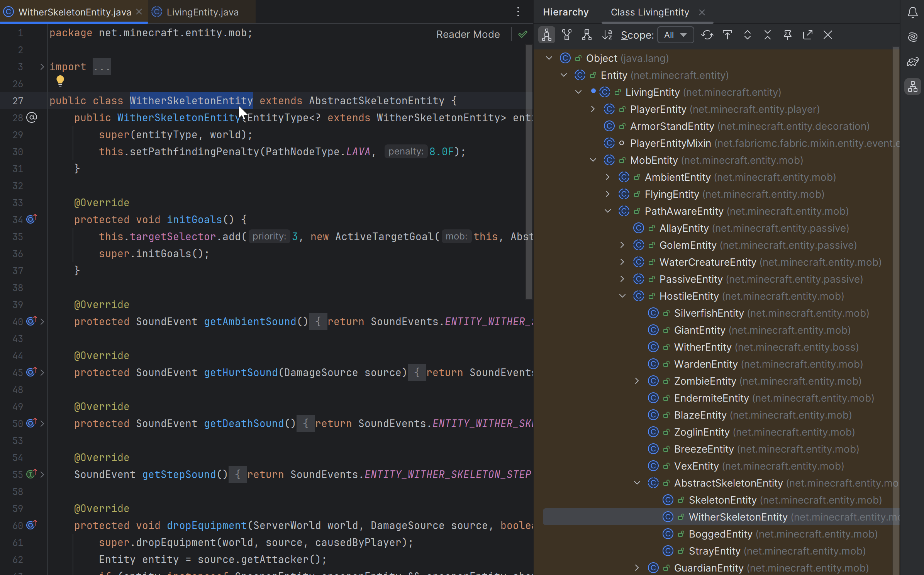Open the Scope dropdown

click(675, 35)
